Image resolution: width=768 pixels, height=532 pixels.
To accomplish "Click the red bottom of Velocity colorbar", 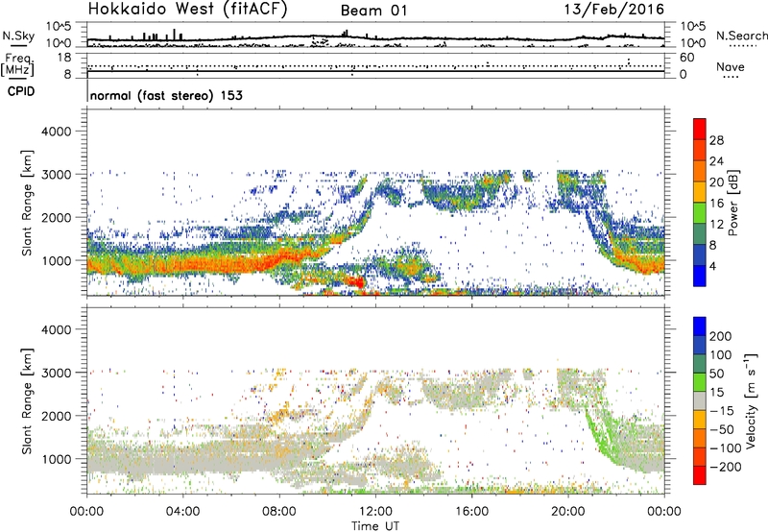I will pyautogui.click(x=700, y=475).
